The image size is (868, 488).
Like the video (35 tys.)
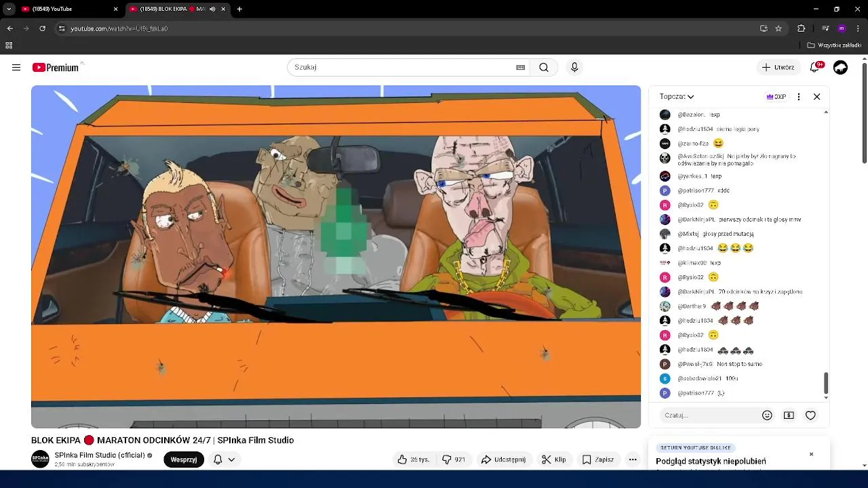click(x=413, y=460)
